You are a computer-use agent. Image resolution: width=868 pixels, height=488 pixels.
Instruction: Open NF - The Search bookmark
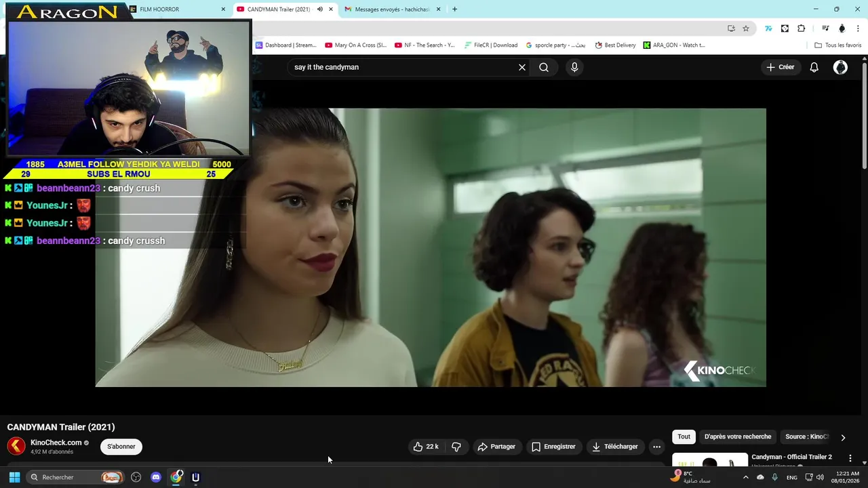[x=425, y=45]
